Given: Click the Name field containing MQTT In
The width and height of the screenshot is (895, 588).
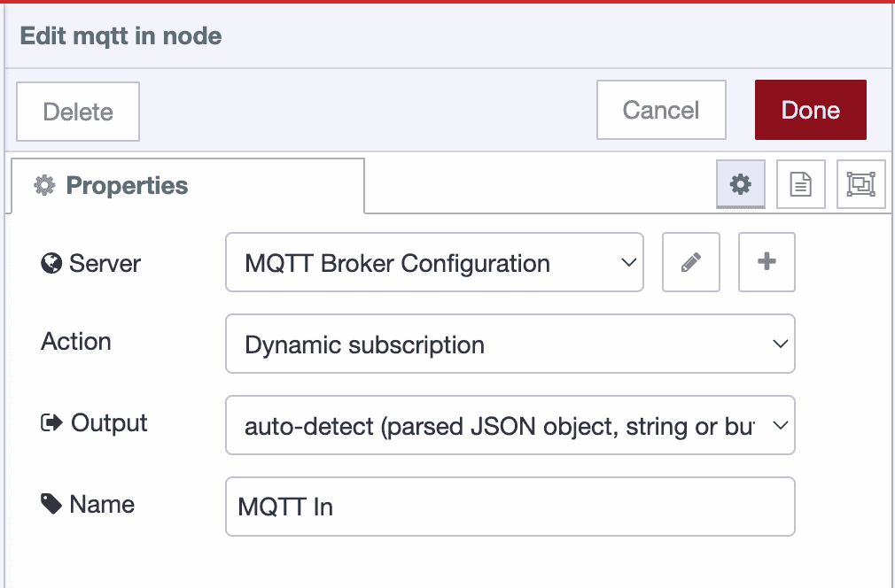Looking at the screenshot, I should [510, 506].
